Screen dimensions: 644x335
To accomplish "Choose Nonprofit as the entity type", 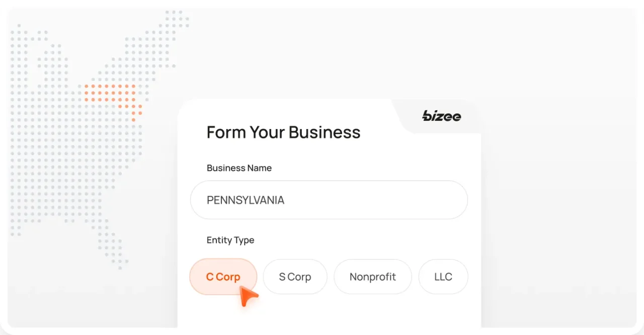I will 372,277.
